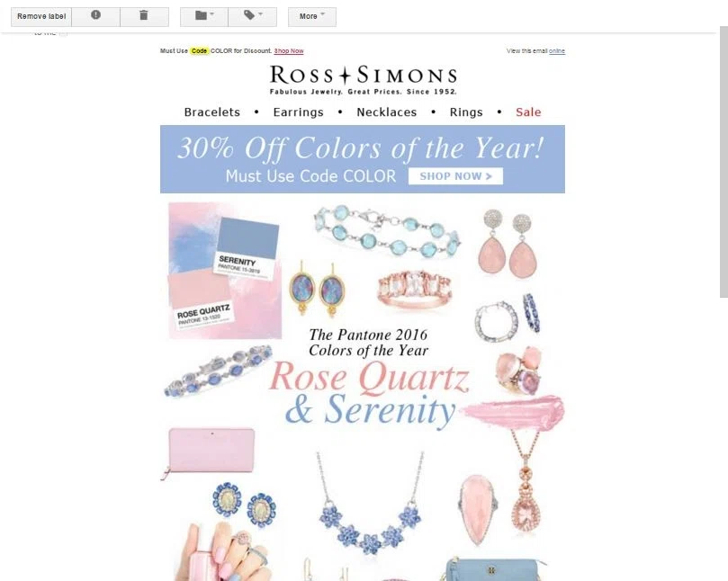Go to the Rings category
This screenshot has width=728, height=581.
[466, 112]
